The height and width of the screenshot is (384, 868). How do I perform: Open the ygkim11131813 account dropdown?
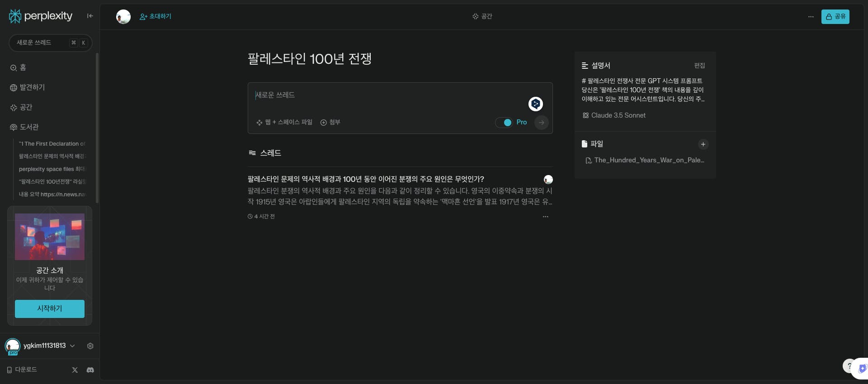49,346
